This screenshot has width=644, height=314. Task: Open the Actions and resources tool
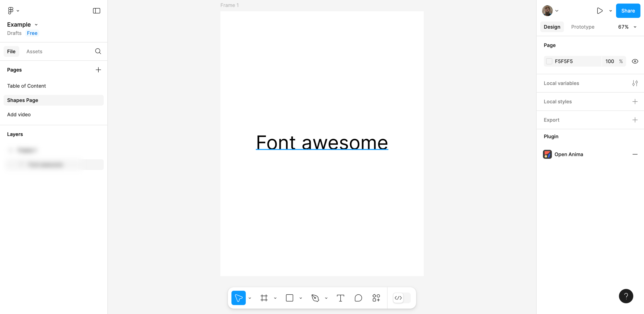coord(376,298)
